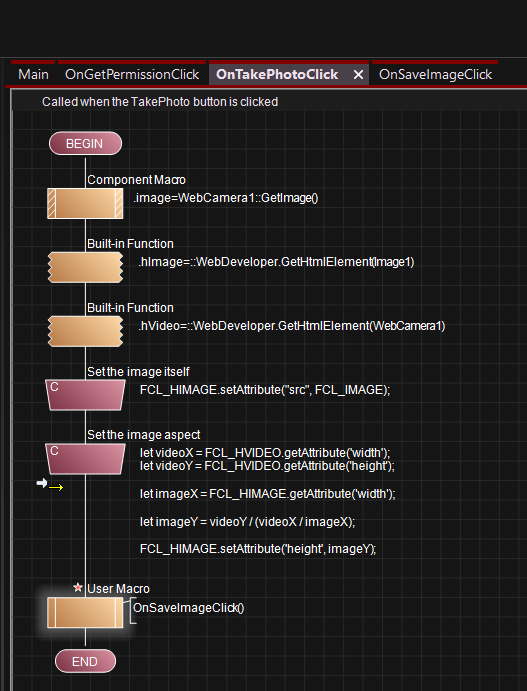Open the OnGetPermissionClick tab
527x691 pixels.
click(132, 74)
